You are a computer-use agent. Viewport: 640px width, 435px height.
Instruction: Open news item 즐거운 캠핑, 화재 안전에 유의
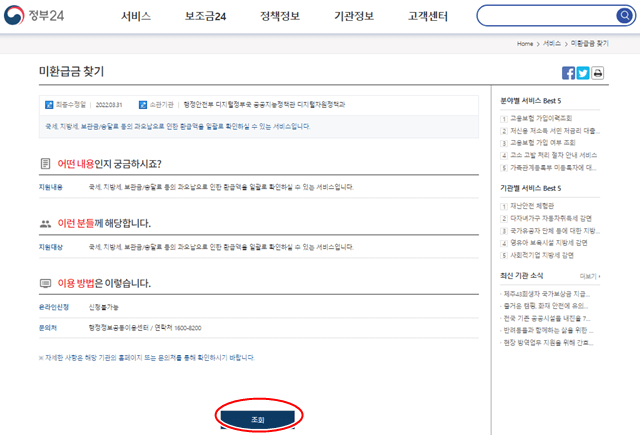(545, 306)
